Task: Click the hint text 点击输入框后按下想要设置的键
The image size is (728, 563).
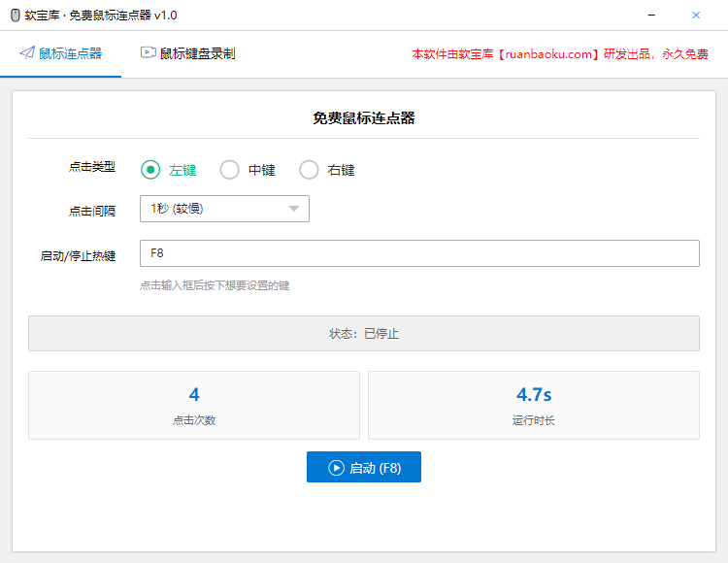Action: 215,285
